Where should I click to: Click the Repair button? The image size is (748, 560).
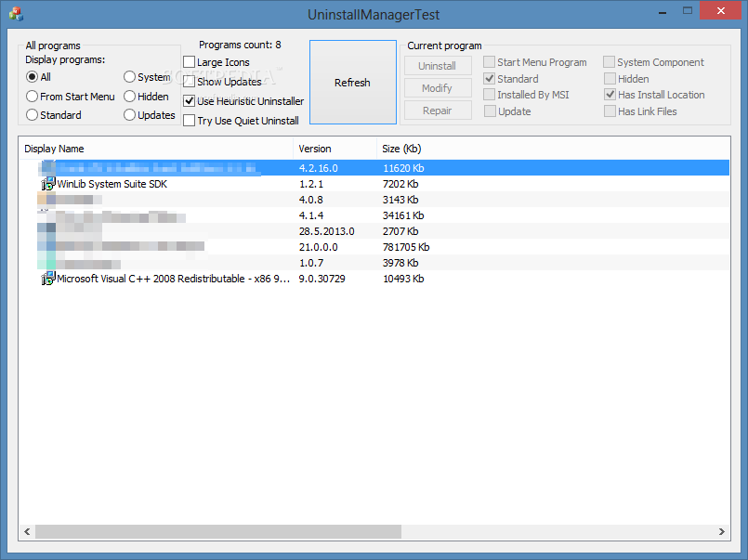[438, 111]
